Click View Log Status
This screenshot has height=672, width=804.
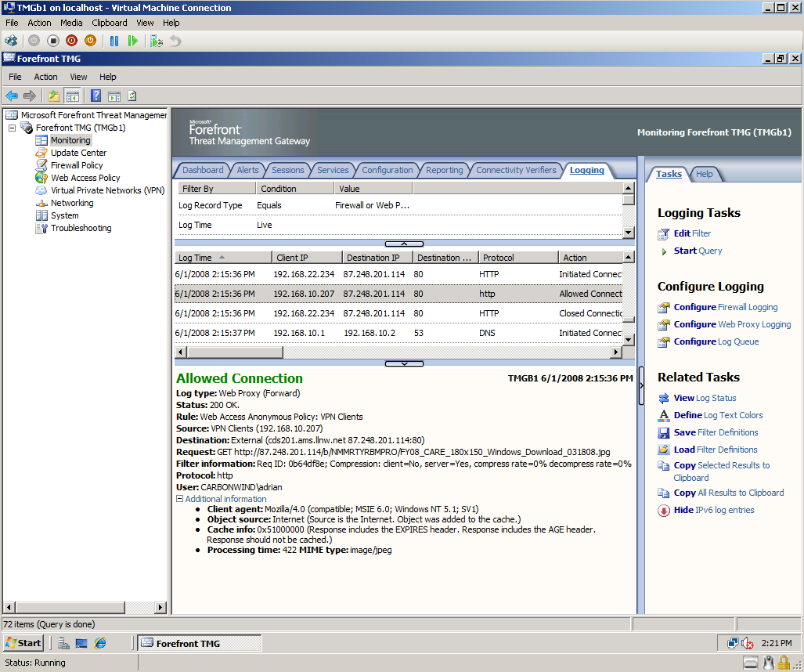[705, 398]
